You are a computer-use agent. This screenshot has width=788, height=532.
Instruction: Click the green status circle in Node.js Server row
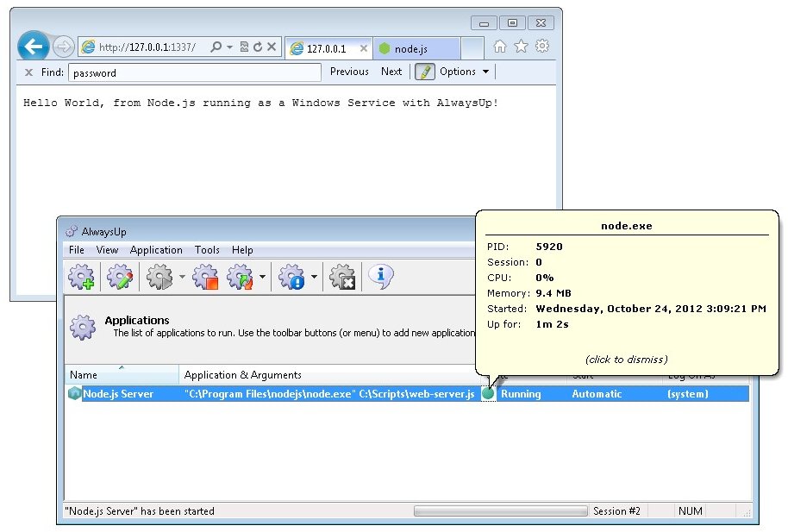[487, 394]
